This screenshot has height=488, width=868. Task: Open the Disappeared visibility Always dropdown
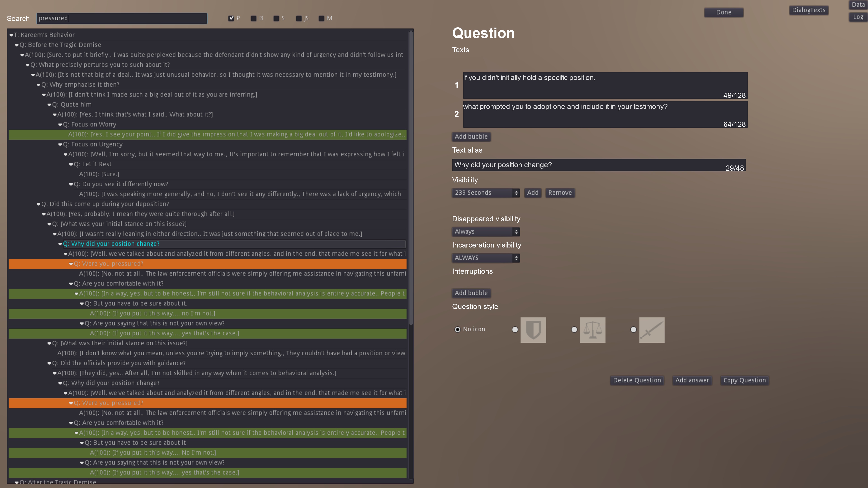[486, 232]
